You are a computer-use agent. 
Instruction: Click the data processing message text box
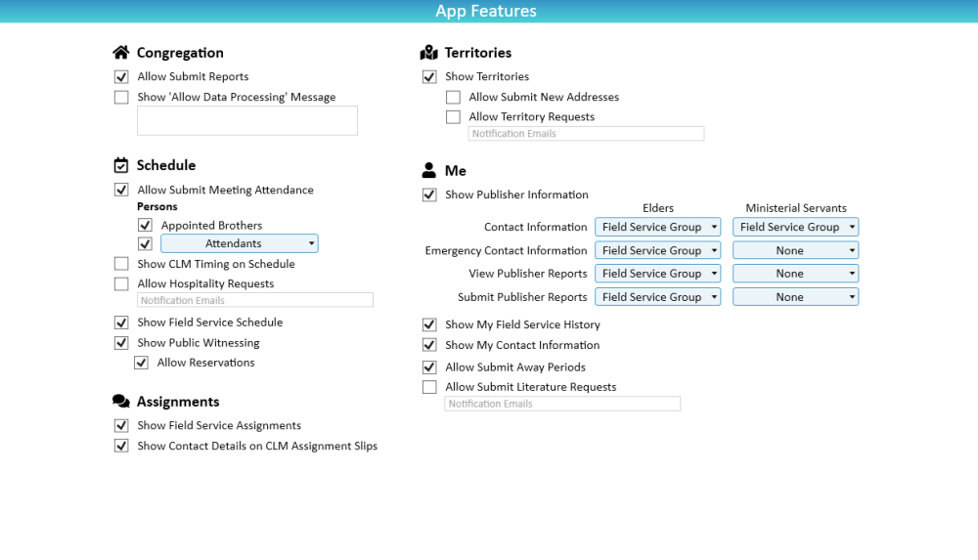click(x=246, y=121)
